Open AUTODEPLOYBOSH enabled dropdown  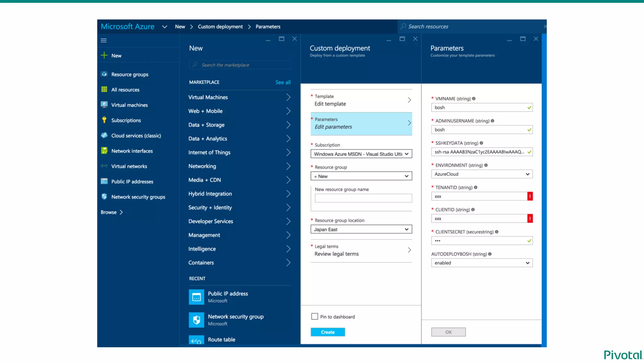[481, 263]
